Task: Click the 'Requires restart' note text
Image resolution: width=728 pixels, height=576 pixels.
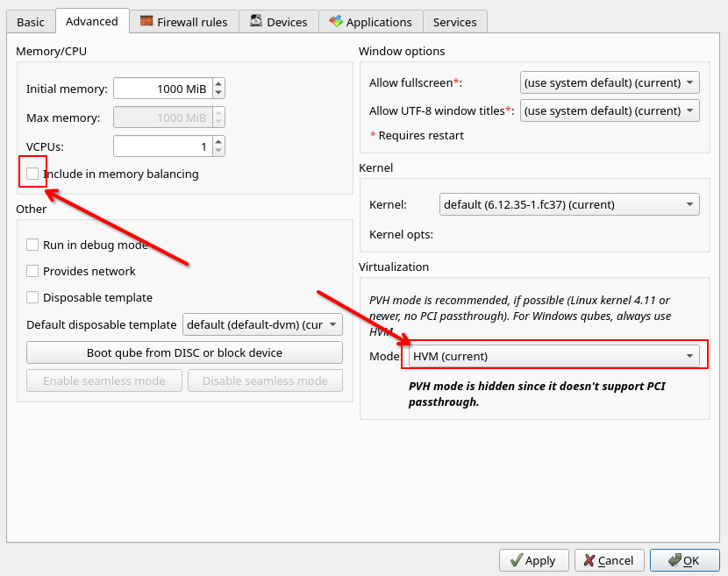Action: point(421,136)
